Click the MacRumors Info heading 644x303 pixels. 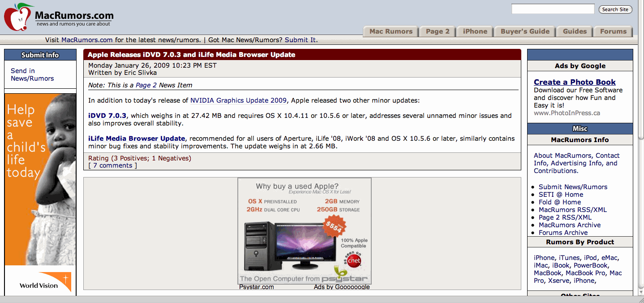580,140
